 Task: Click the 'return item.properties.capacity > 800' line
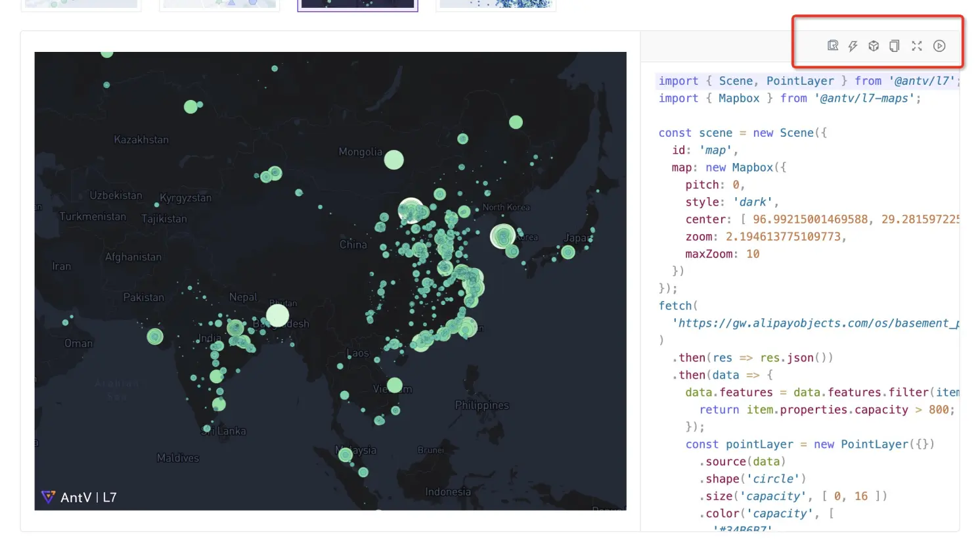click(827, 409)
